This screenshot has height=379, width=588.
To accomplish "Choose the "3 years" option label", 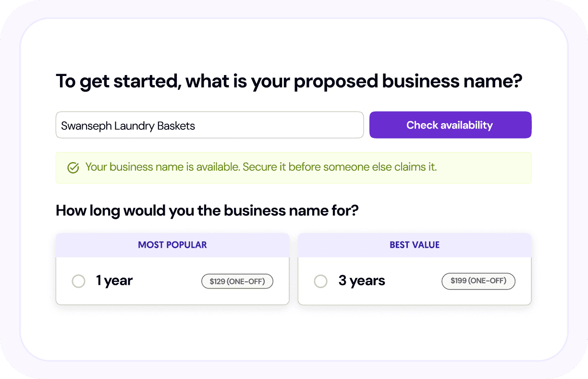I will click(x=362, y=281).
